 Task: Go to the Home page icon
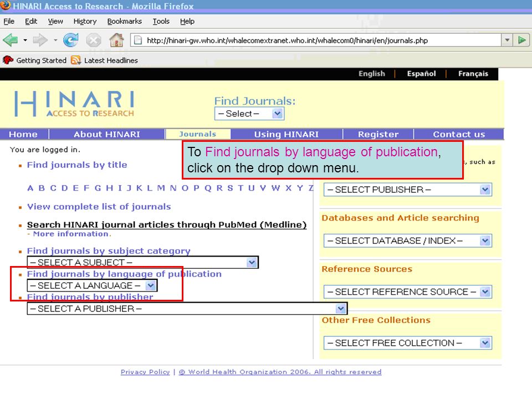coord(116,40)
